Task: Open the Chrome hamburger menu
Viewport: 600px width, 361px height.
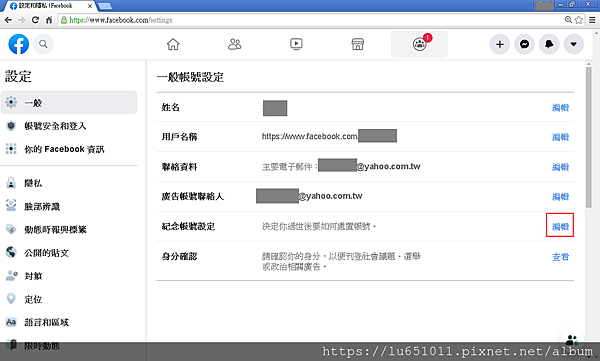Action: (x=592, y=20)
